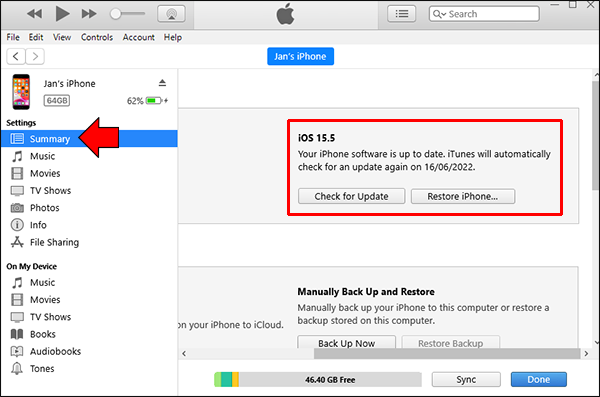Click the rewind previous track button
Viewport: 600px width, 397px height.
point(34,14)
